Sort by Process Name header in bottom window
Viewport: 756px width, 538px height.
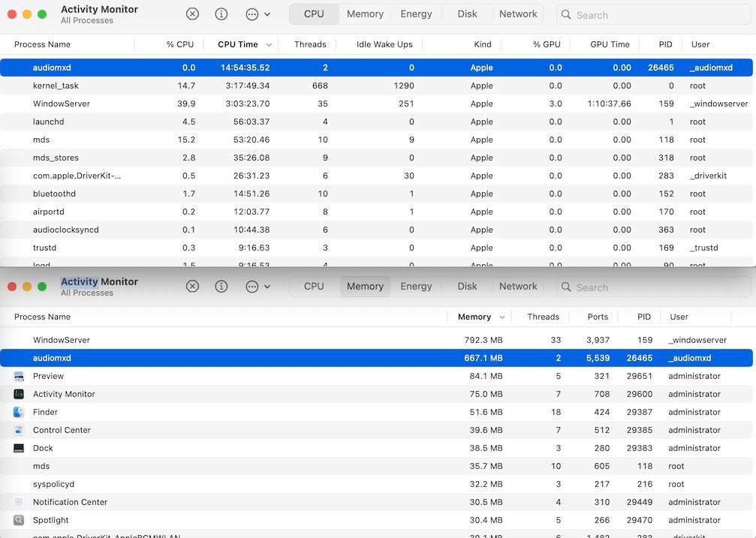[x=42, y=317]
